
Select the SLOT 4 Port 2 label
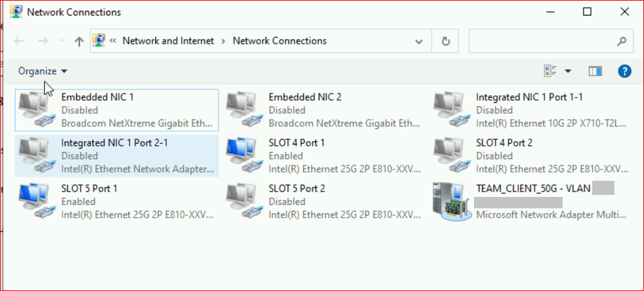pos(504,142)
